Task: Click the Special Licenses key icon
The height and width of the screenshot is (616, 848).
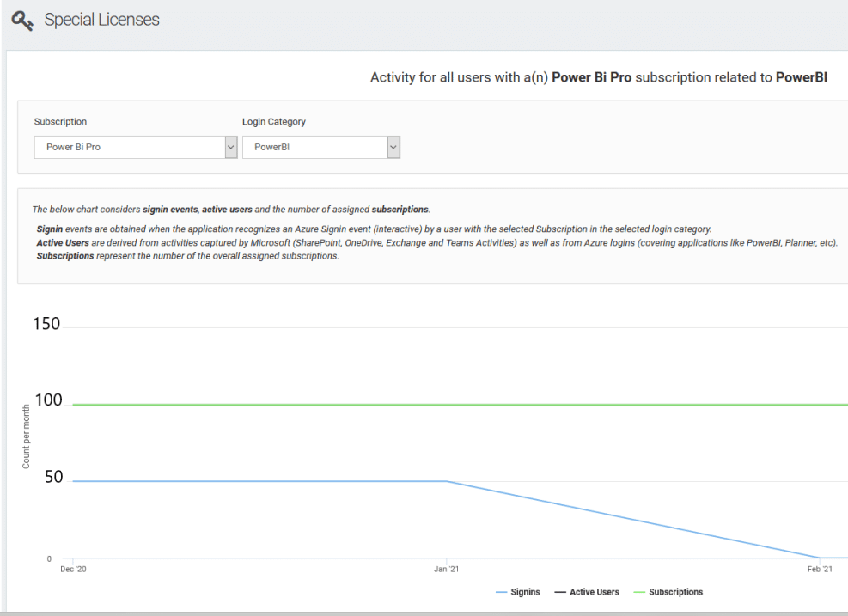Action: point(22,21)
